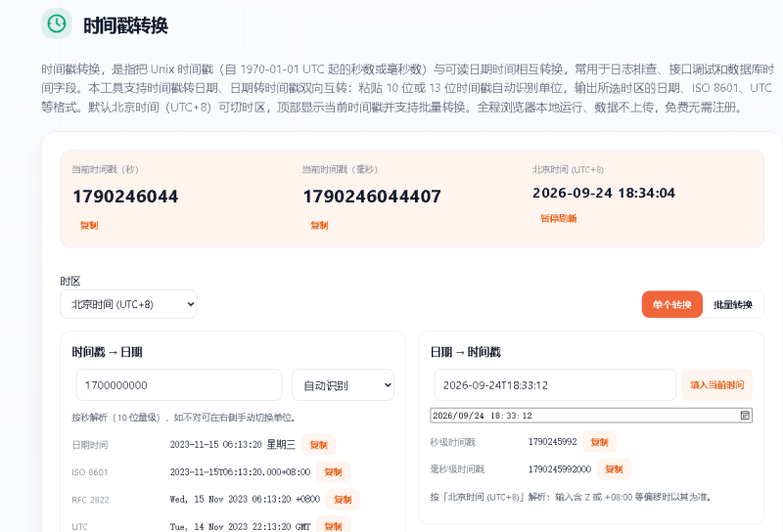
Task: Select ISO text 2023-11-15T06:13:20.000+08:00
Action: (240, 471)
